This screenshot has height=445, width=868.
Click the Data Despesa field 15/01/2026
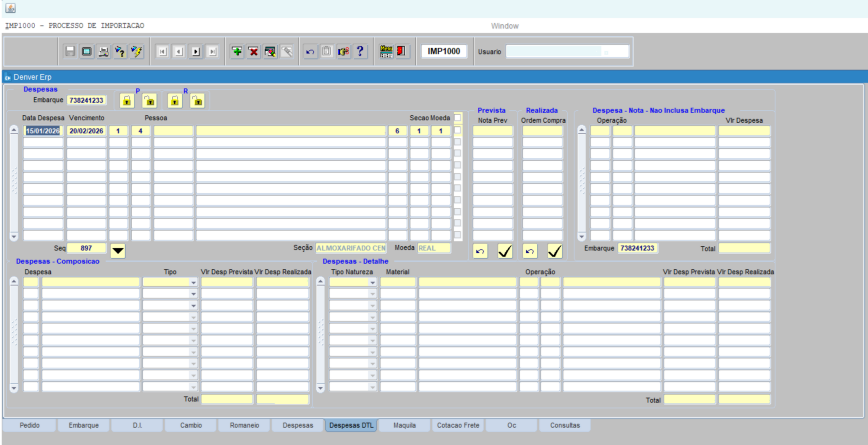click(x=43, y=131)
